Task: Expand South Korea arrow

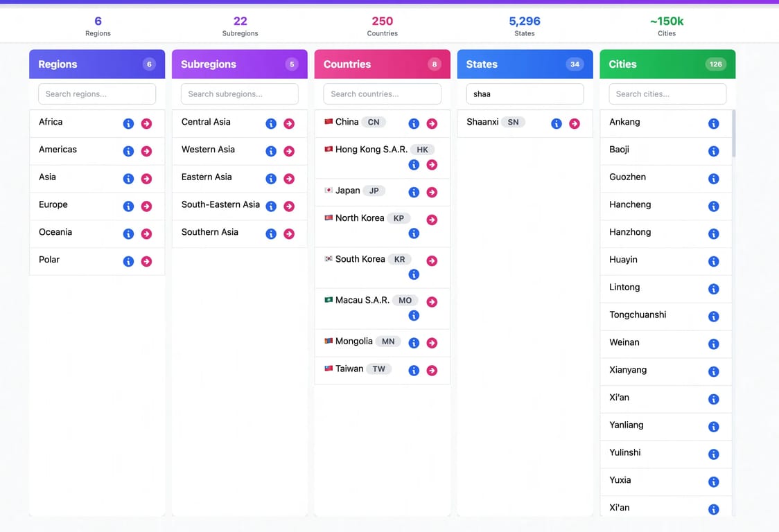Action: click(x=432, y=260)
